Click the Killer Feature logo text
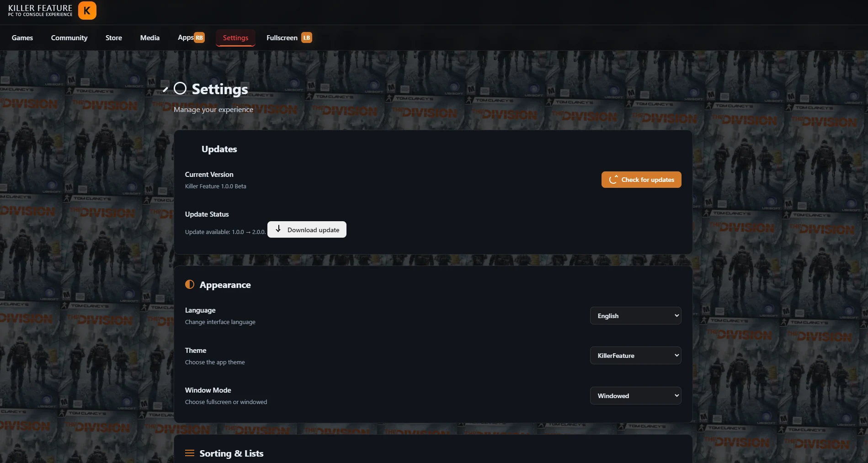The width and height of the screenshot is (868, 463). (x=40, y=11)
